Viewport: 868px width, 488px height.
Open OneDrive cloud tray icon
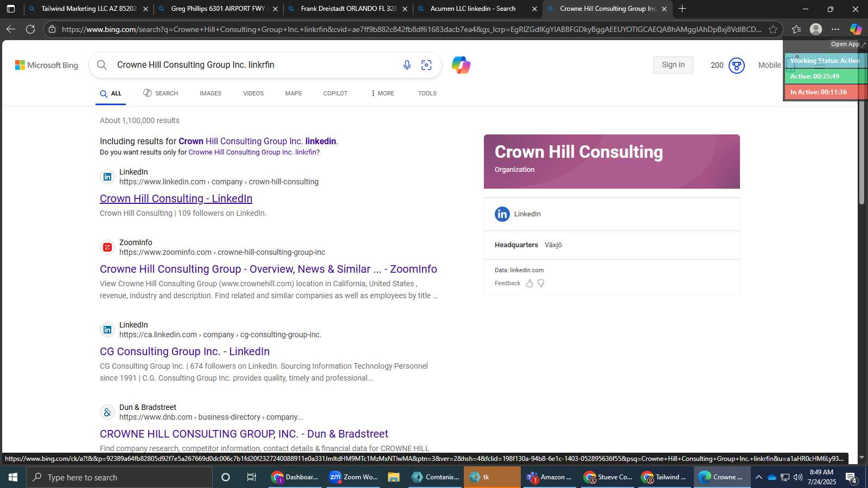coord(771,477)
